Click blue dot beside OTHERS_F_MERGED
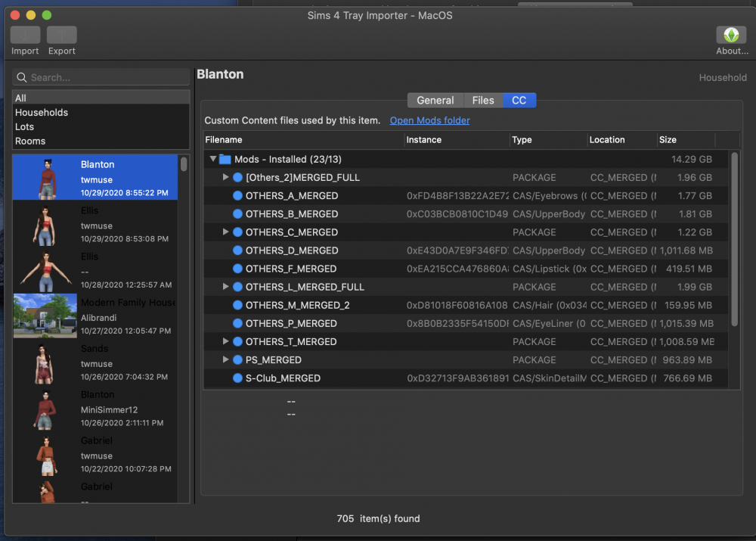Viewport: 756px width, 541px height. tap(237, 269)
